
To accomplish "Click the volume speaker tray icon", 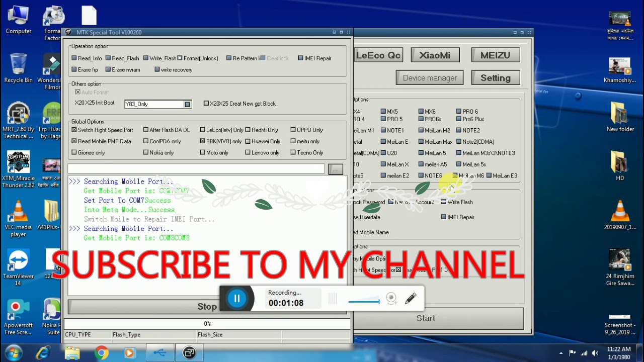I will (595, 353).
